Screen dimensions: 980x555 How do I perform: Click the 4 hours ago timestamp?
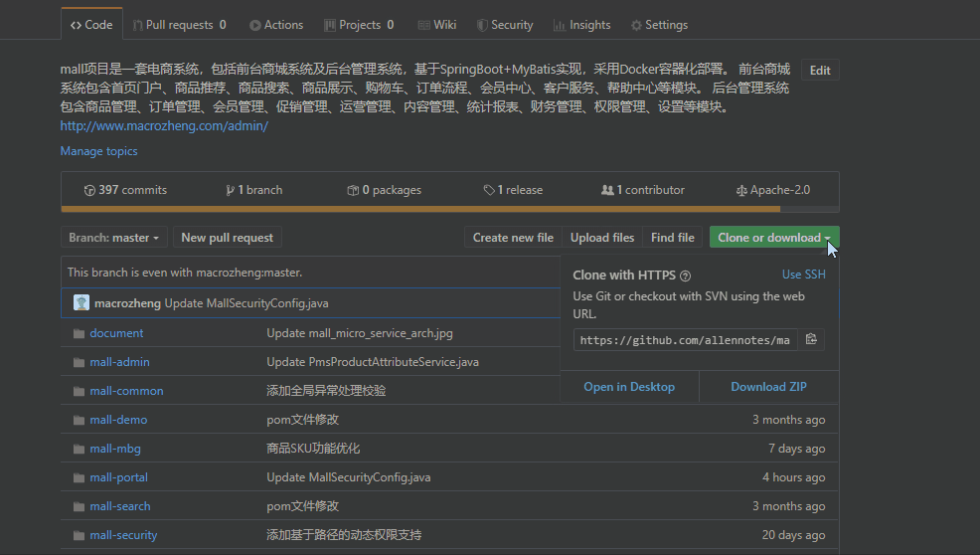point(793,477)
